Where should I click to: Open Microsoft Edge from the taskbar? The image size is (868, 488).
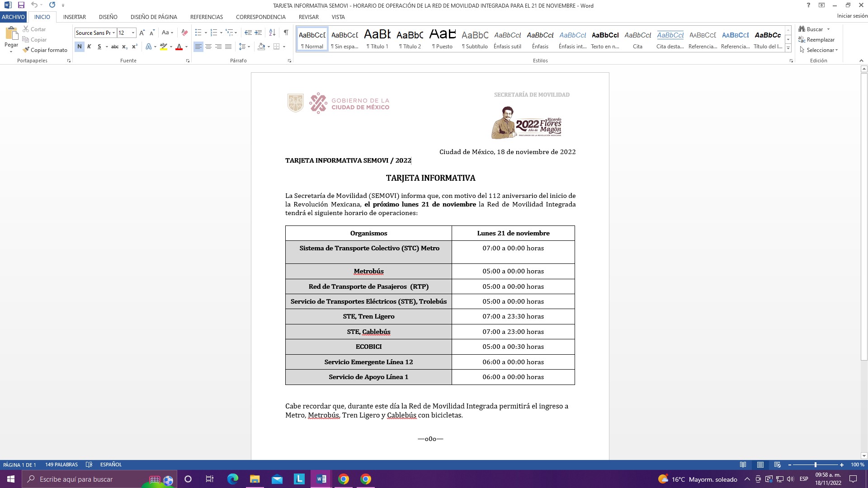click(232, 479)
